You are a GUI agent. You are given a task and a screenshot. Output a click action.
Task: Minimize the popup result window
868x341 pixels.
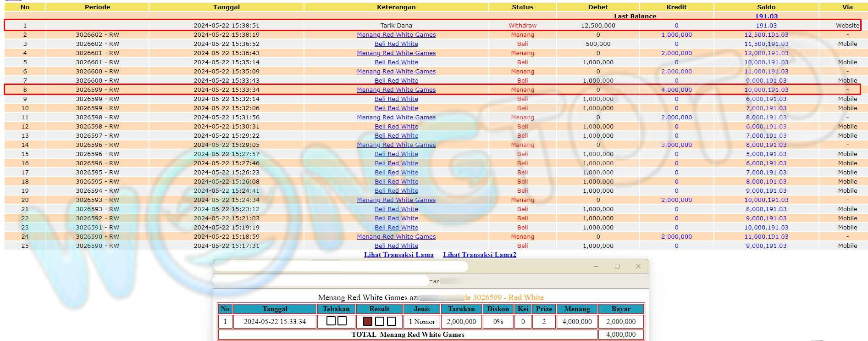click(596, 266)
